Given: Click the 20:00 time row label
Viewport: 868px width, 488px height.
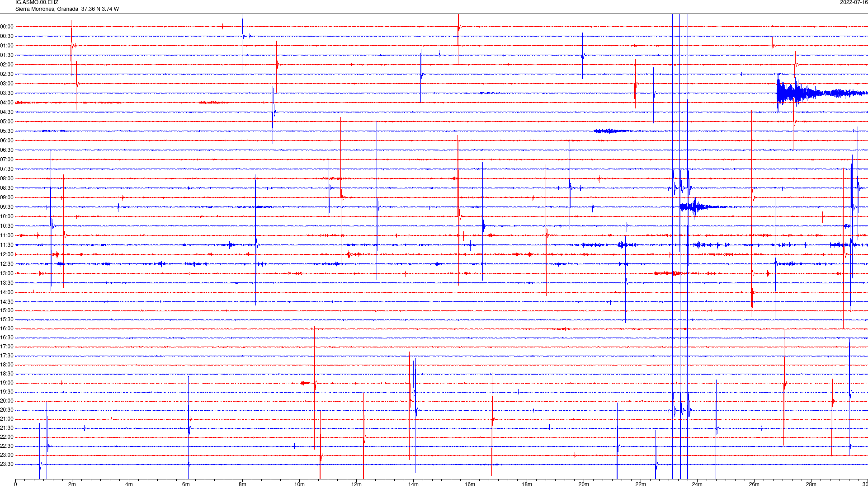Looking at the screenshot, I should (x=7, y=401).
